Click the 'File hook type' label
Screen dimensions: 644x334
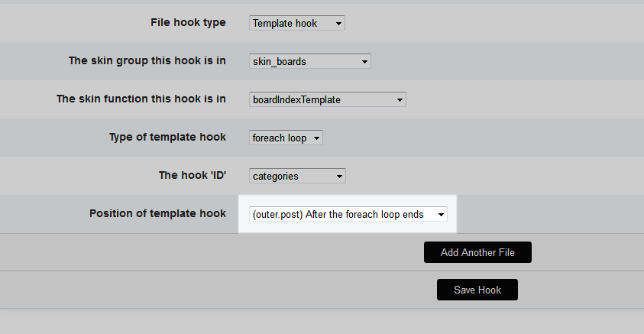188,22
